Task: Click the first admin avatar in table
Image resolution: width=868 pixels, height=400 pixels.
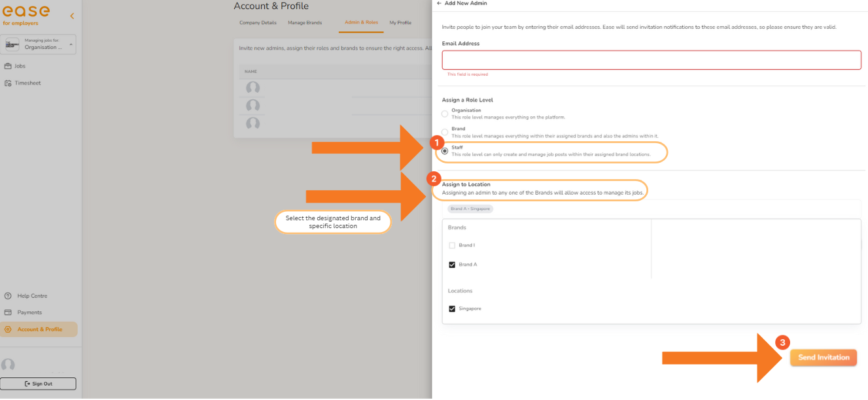Action: coord(252,88)
